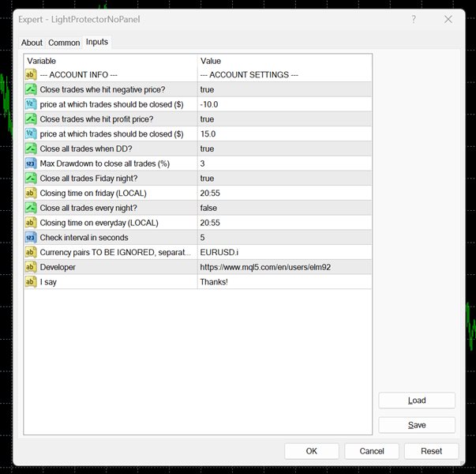
Task: Select the Check interval value 5
Action: [x=284, y=238]
